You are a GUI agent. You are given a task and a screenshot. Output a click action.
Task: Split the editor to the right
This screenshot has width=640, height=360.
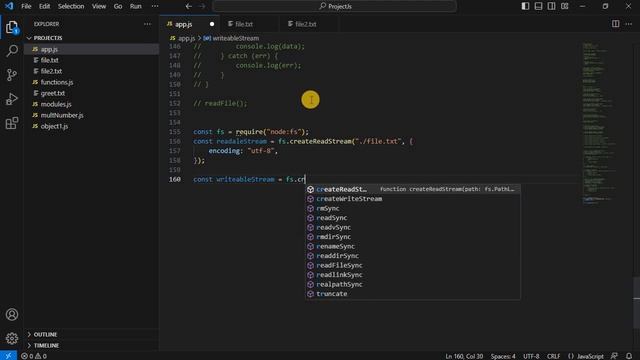(x=616, y=24)
